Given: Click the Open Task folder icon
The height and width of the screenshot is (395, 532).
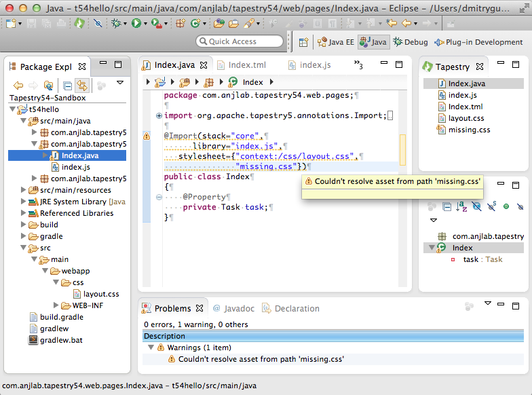Looking at the screenshot, I should coord(233,23).
